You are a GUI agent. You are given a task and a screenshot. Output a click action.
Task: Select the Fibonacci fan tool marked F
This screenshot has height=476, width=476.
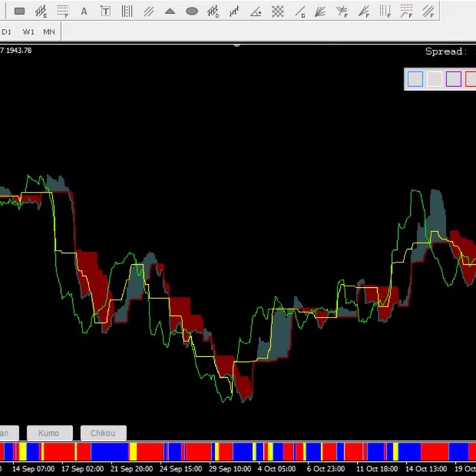(x=364, y=12)
